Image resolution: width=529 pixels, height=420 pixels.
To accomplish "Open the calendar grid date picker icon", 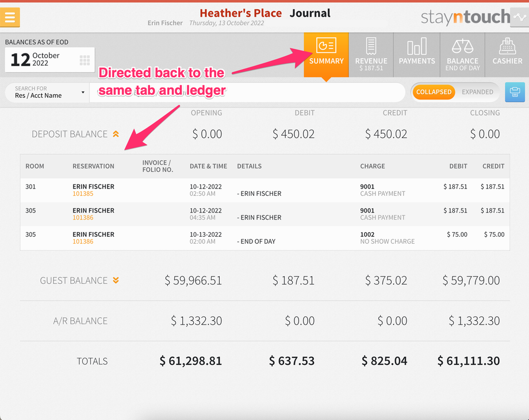I will 85,60.
